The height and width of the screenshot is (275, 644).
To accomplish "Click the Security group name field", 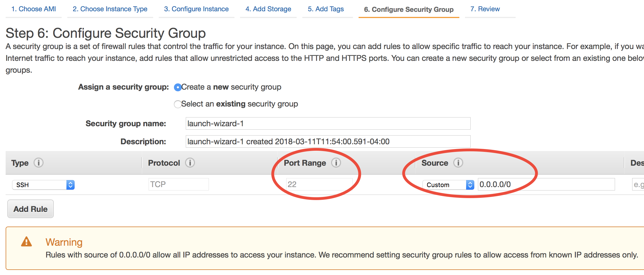I will pos(328,123).
